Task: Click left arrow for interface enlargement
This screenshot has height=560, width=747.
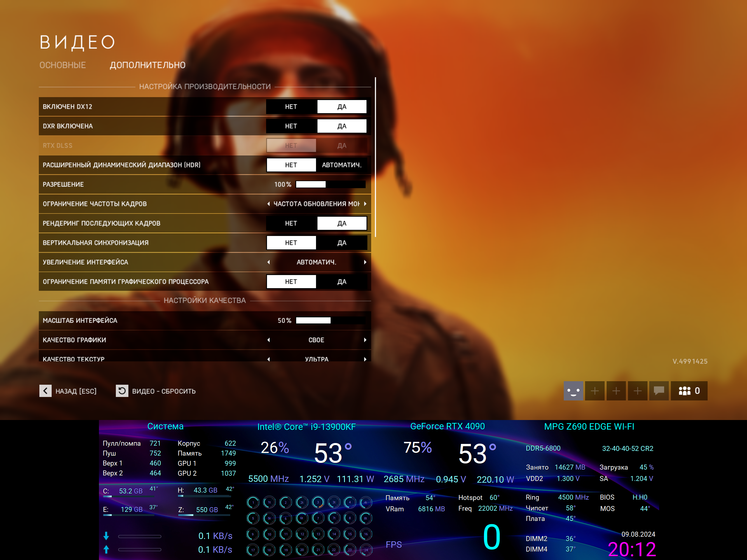Action: coord(268,262)
